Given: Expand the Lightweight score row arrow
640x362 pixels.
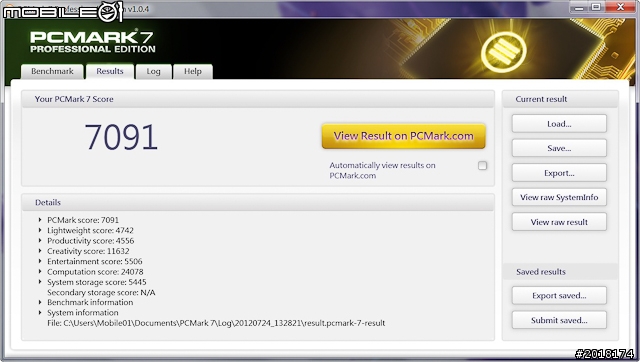Looking at the screenshot, I should point(40,230).
